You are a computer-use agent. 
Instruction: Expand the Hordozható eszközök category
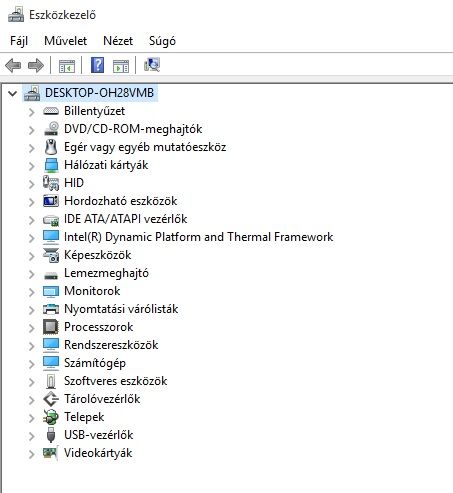click(31, 202)
